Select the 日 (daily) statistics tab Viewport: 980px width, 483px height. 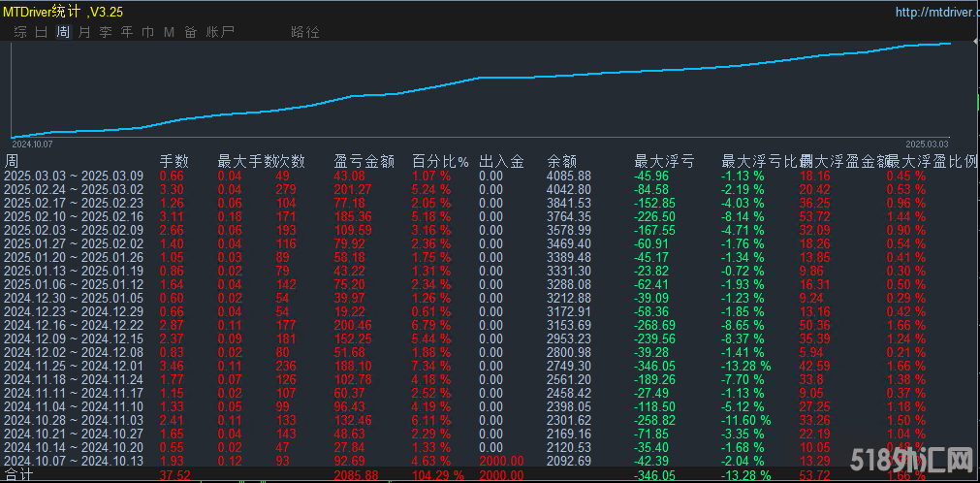tap(41, 32)
